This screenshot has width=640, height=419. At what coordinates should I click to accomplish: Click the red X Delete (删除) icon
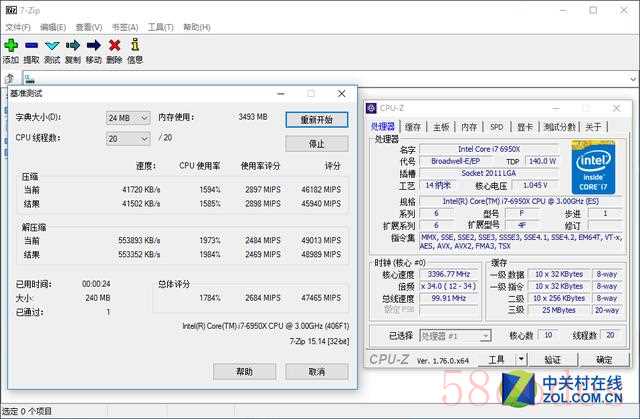click(x=114, y=45)
